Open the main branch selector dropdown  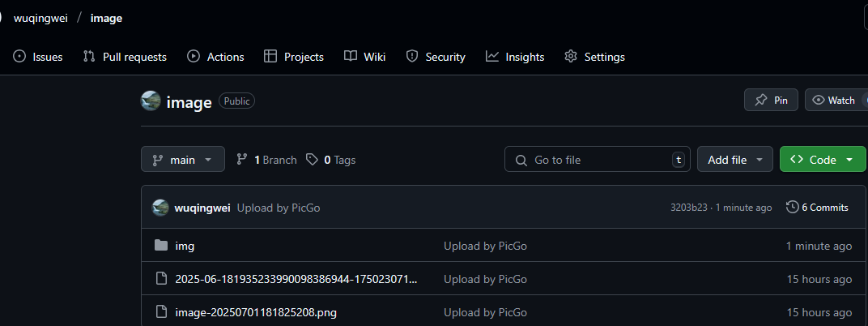(183, 159)
